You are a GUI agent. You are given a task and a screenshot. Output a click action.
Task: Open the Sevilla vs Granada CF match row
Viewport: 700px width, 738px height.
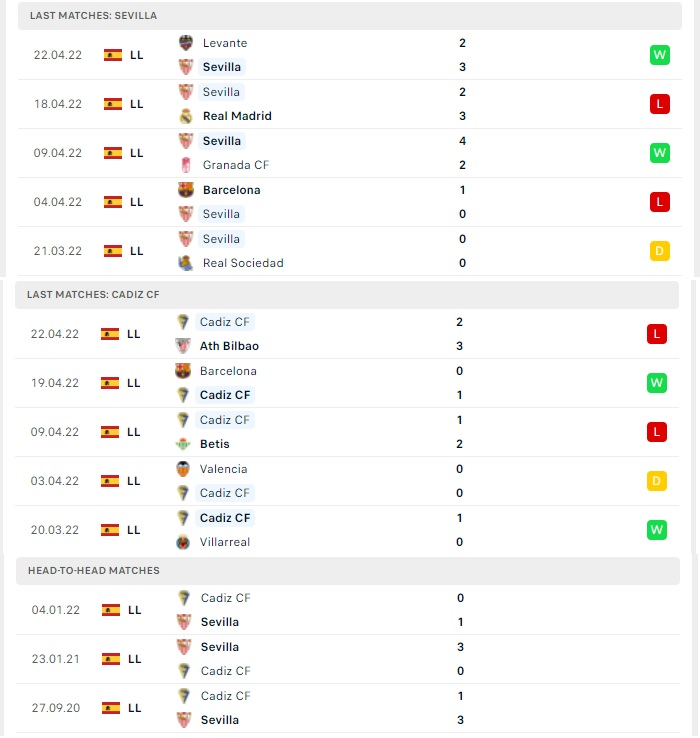[350, 153]
